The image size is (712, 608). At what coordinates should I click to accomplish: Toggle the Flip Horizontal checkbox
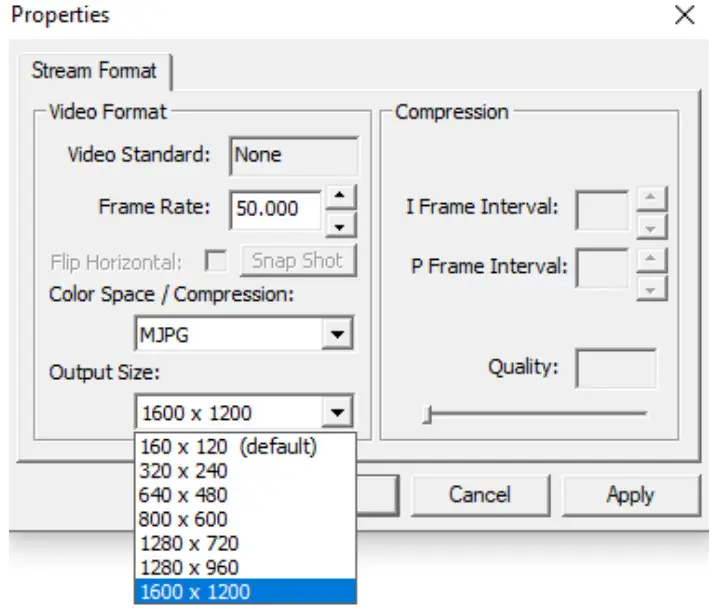click(215, 262)
